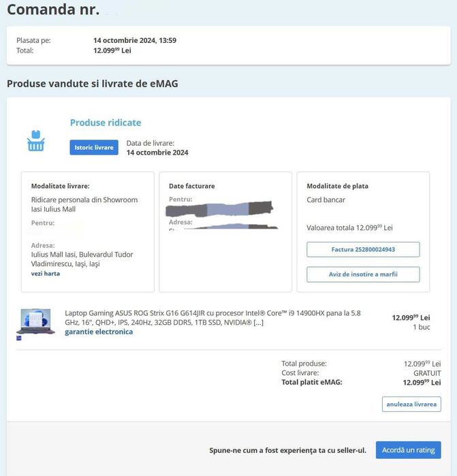This screenshot has width=457, height=476.
Task: Click the Valoarea totala 12.099 Lei text
Action: 349,227
